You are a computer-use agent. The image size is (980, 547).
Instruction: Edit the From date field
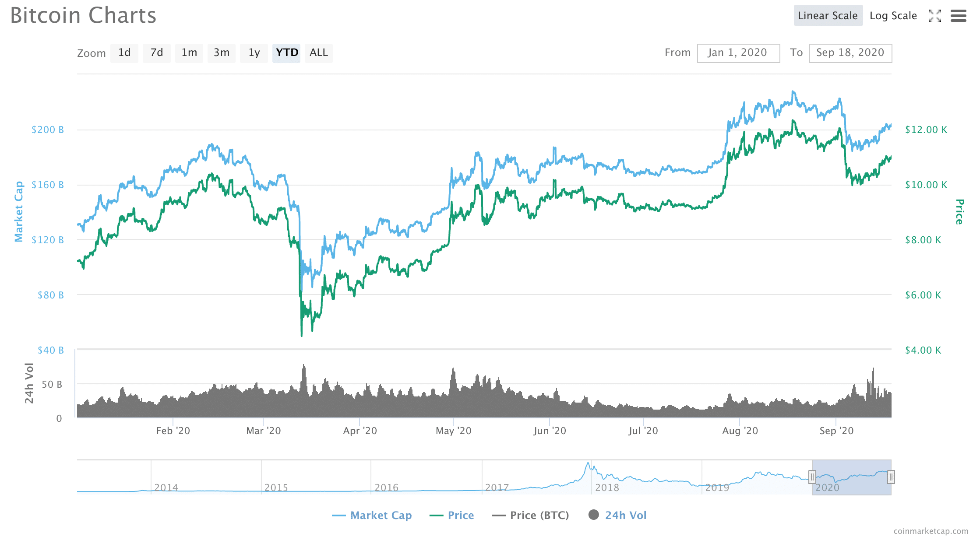(738, 53)
